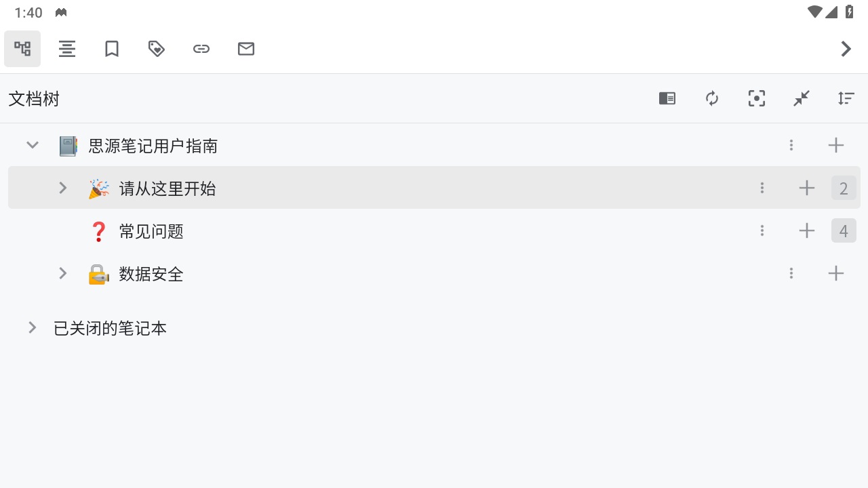Add new document in 思源笔记用户指南 notebook
This screenshot has width=868, height=488.
coord(836,145)
